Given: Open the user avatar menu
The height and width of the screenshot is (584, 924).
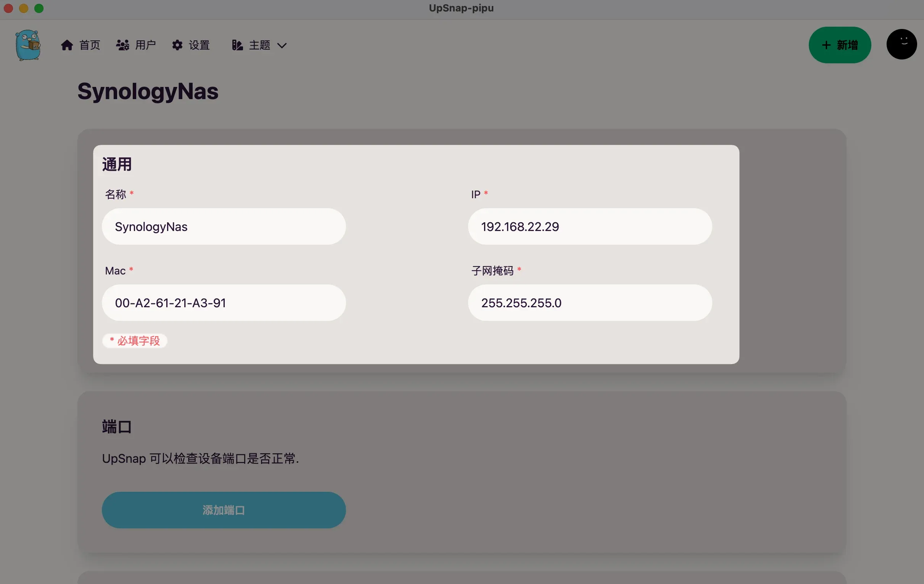Looking at the screenshot, I should pos(901,45).
